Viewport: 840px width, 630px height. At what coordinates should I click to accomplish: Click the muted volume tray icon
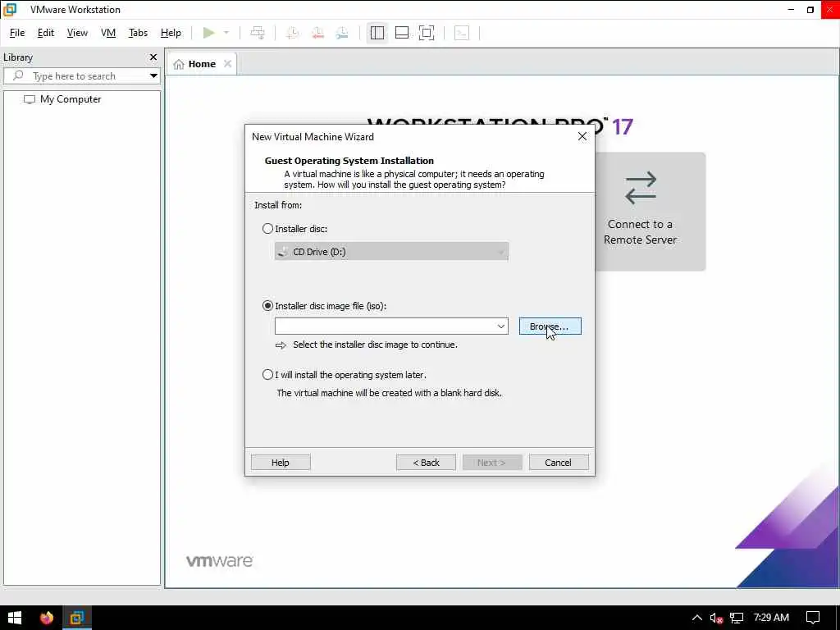[716, 618]
